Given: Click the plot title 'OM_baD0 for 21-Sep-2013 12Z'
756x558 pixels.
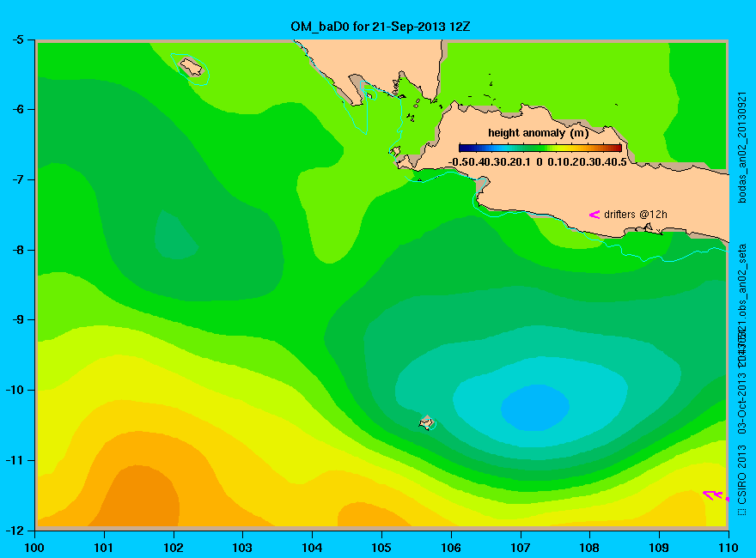Looking at the screenshot, I should tap(380, 27).
